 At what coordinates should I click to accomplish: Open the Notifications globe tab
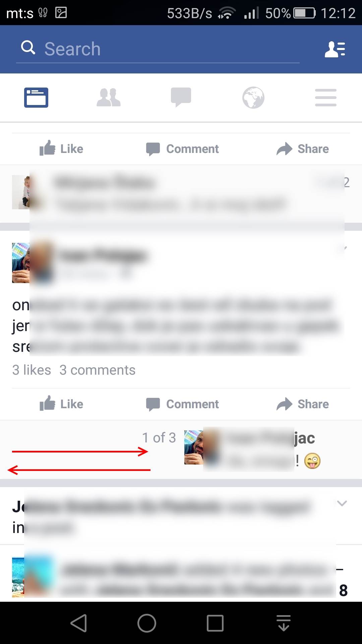point(253,98)
